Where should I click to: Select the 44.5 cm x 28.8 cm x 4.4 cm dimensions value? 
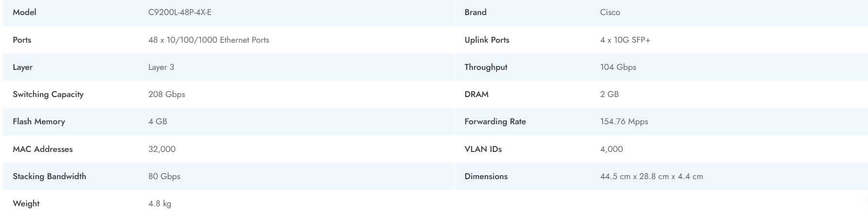click(x=651, y=176)
